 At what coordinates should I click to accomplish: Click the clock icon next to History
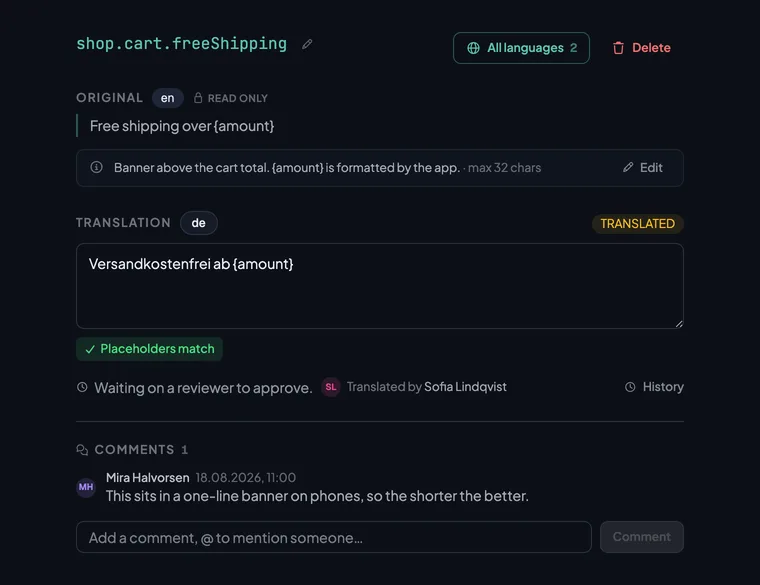[630, 387]
